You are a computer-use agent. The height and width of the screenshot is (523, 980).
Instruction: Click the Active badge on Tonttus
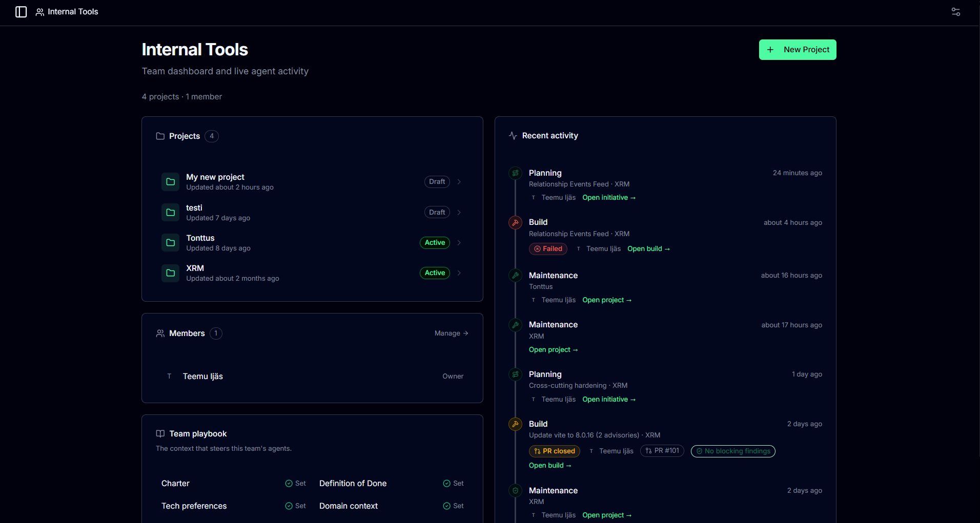point(435,243)
